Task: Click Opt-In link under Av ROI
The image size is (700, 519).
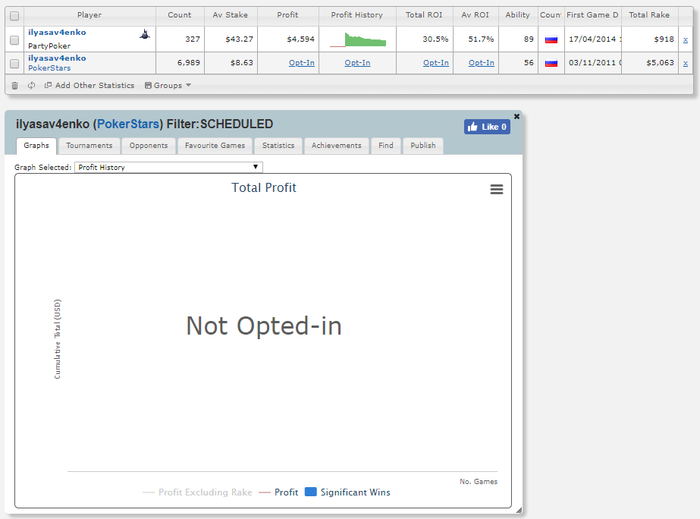Action: click(481, 63)
